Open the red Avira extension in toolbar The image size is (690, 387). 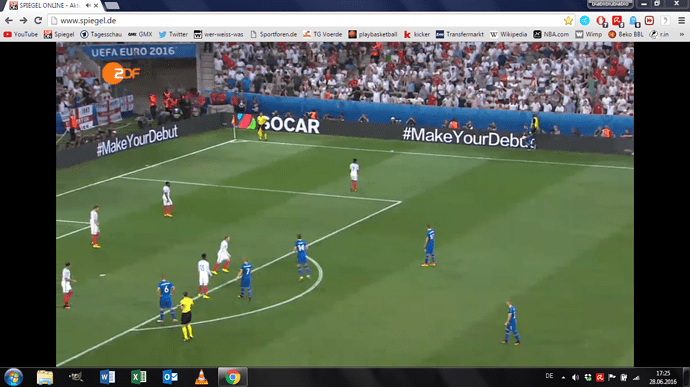(x=617, y=21)
